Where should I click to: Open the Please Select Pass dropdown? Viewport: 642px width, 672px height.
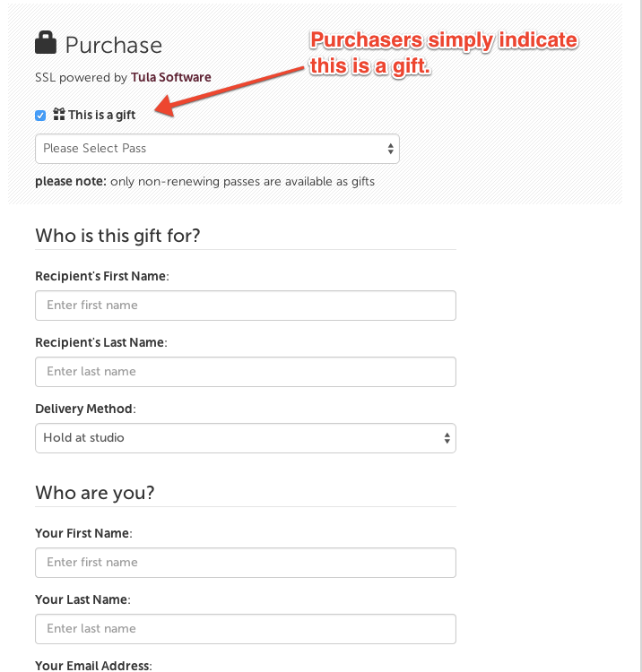coord(217,149)
